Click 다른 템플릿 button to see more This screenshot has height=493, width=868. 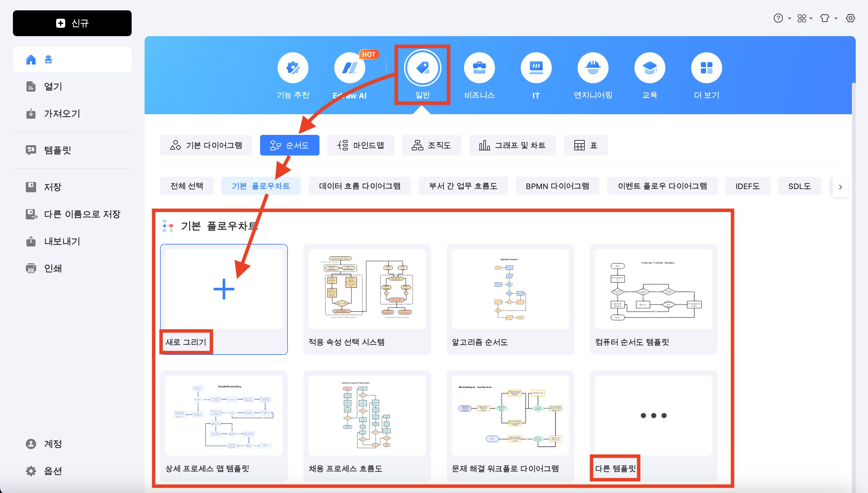click(x=615, y=468)
